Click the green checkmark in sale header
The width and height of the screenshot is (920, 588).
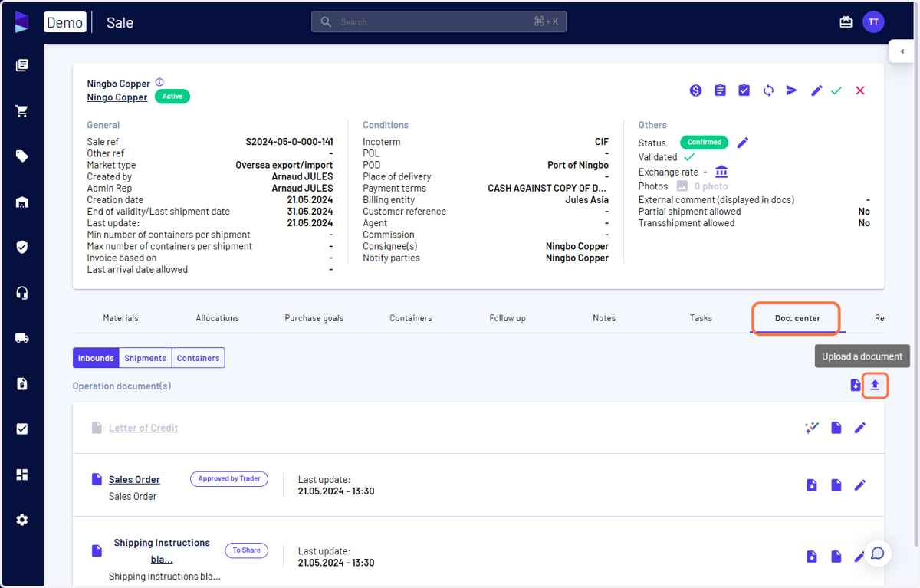836,90
